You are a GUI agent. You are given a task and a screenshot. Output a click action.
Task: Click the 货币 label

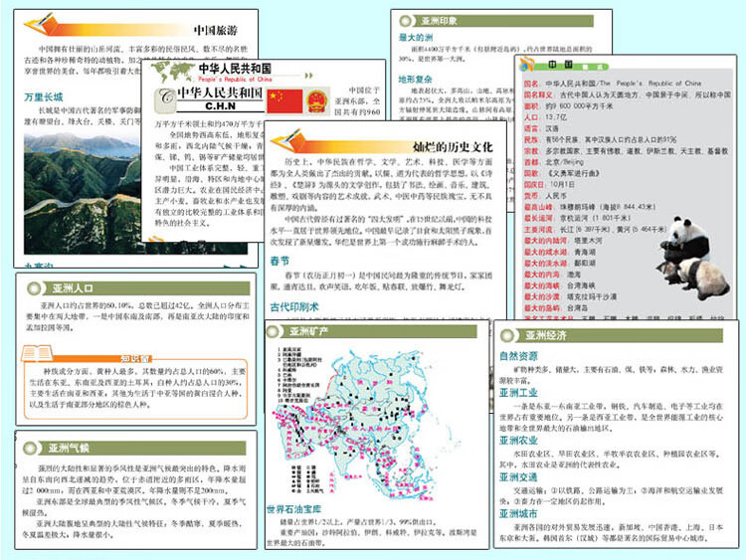click(x=531, y=196)
